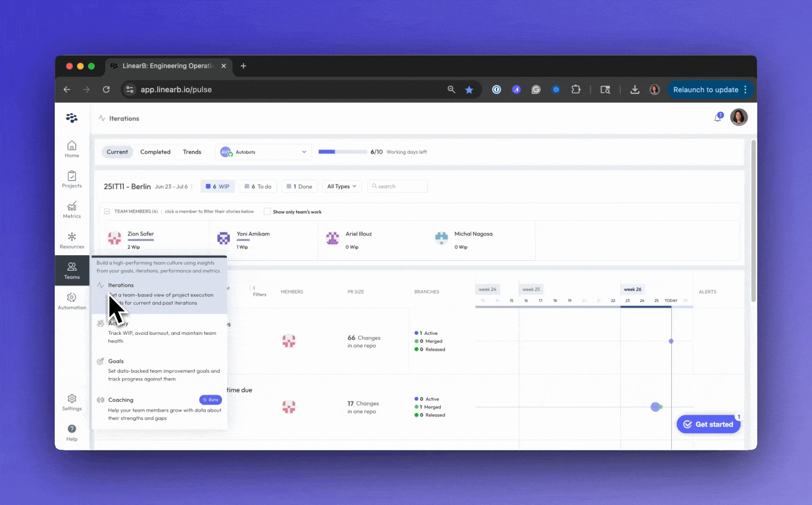
Task: Open the Chrome three-dot menu
Action: coord(746,89)
